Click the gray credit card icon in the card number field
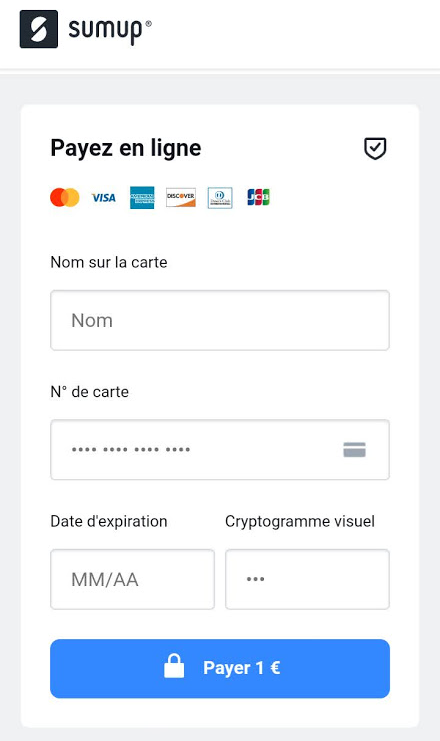Image resolution: width=440 pixels, height=741 pixels. tap(354, 449)
